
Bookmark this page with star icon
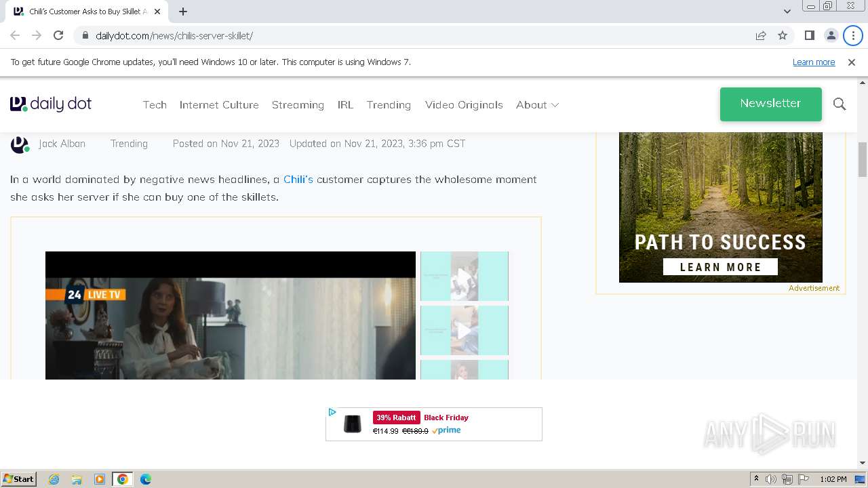point(783,35)
